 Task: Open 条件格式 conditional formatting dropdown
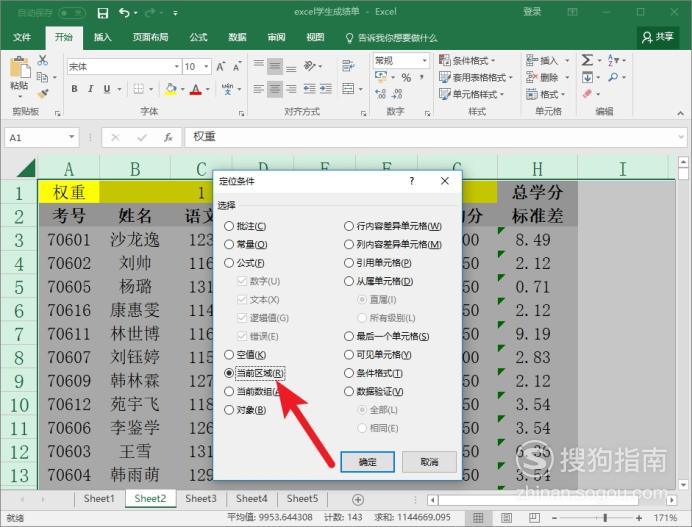(x=467, y=60)
